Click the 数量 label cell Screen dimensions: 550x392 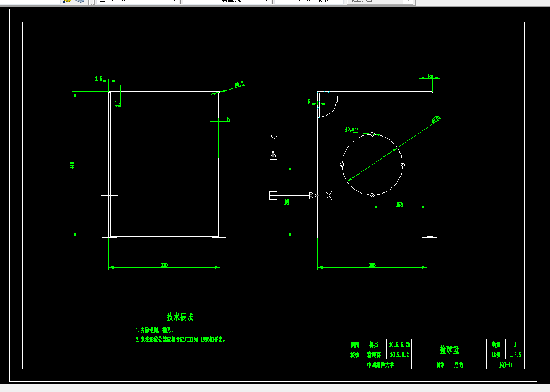pyautogui.click(x=496, y=344)
